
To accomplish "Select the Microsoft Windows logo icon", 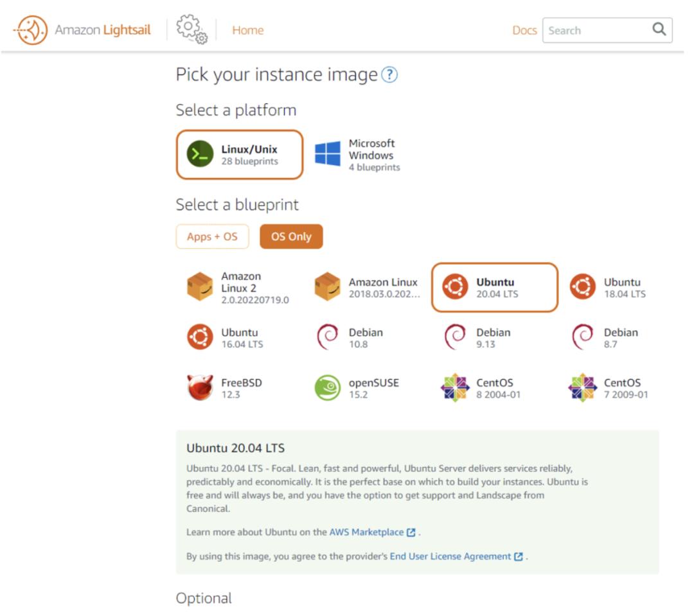I will (328, 154).
